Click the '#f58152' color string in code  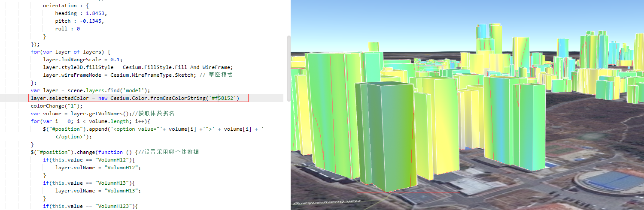(223, 98)
